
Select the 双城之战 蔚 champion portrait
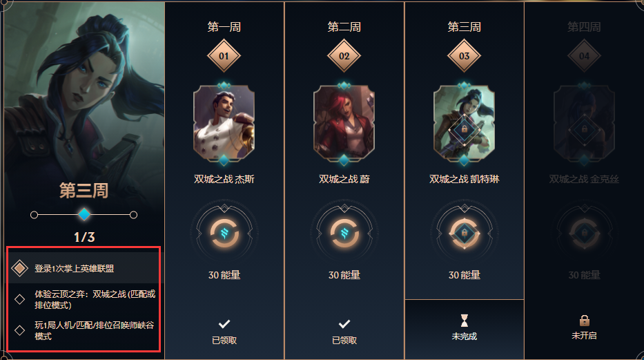click(x=344, y=123)
